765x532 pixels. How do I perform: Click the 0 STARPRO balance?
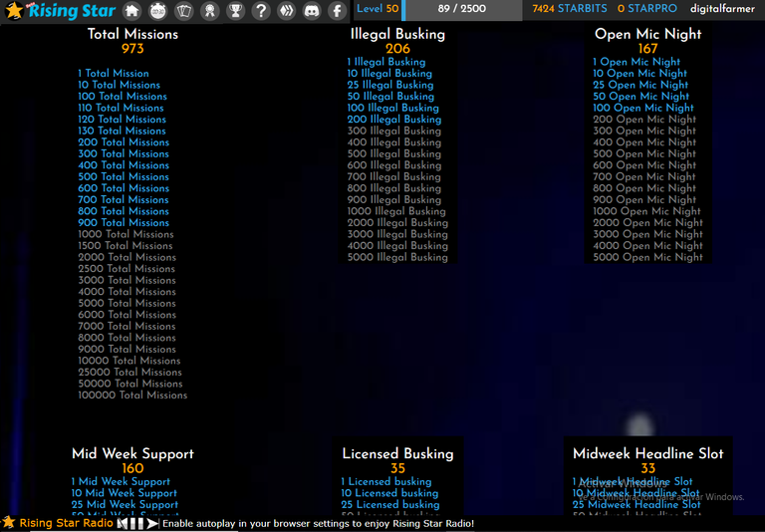646,8
